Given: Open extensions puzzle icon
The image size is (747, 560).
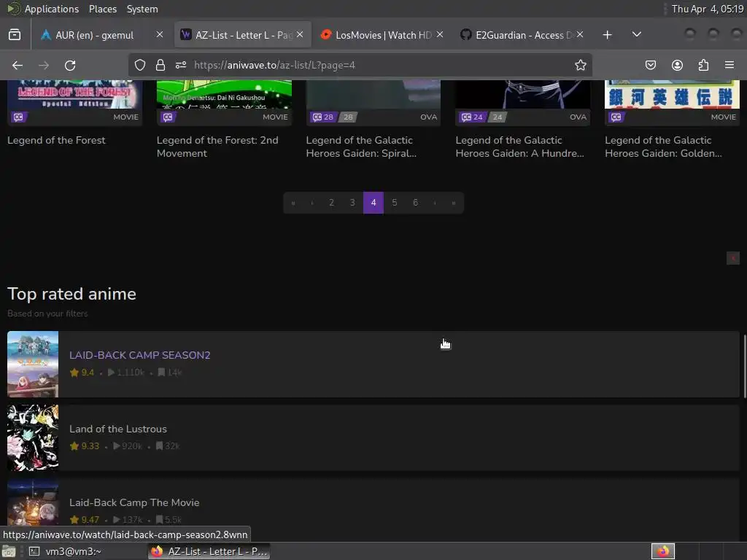Looking at the screenshot, I should 703,65.
